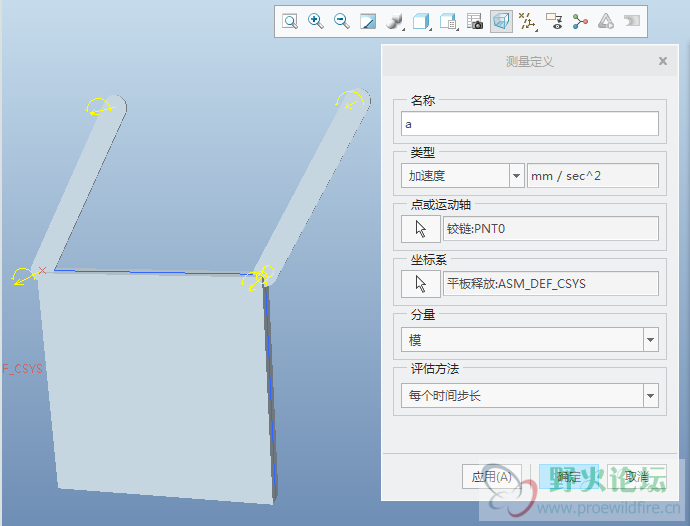This screenshot has height=526, width=690.
Task: Open the 分量 dropdown showing 模
Action: tap(529, 339)
